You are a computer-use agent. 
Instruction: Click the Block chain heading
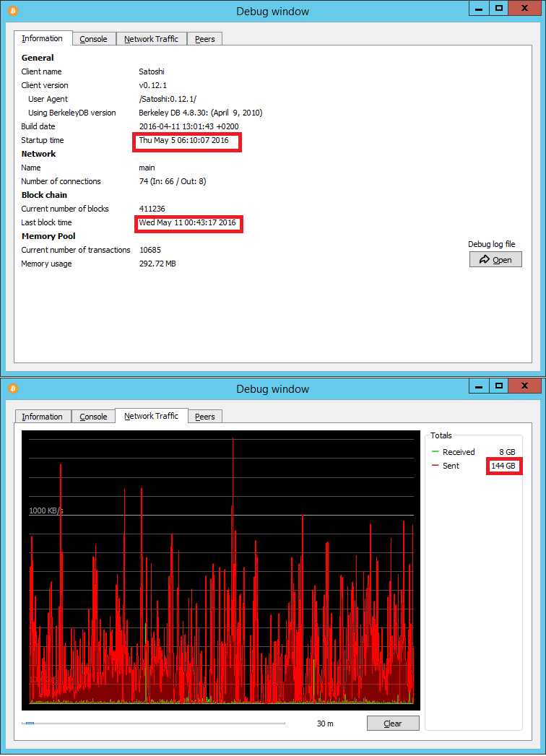[44, 195]
